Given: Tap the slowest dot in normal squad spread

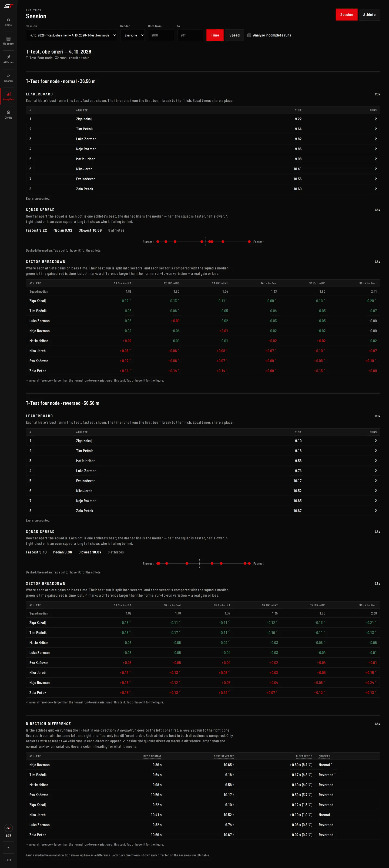Looking at the screenshot, I should [x=157, y=242].
